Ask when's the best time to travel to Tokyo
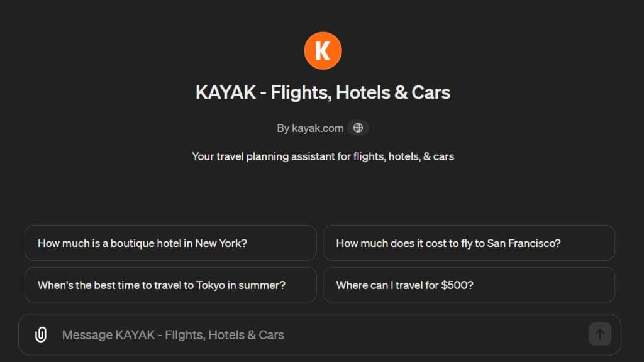The height and width of the screenshot is (362, 644). click(162, 285)
